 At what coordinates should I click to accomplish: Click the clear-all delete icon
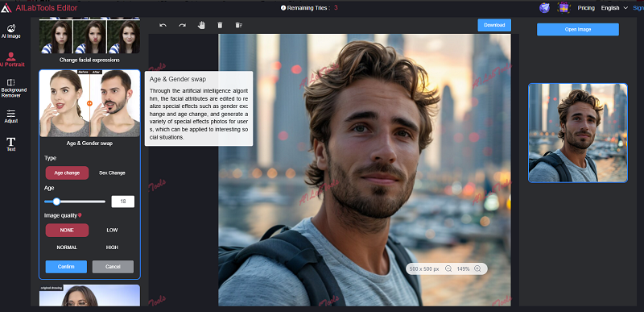[x=238, y=26]
